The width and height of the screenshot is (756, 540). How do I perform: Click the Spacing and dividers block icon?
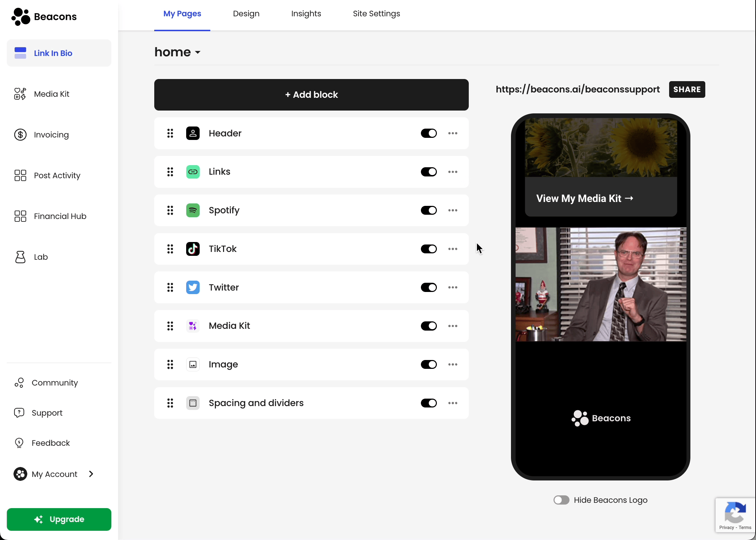coord(193,403)
